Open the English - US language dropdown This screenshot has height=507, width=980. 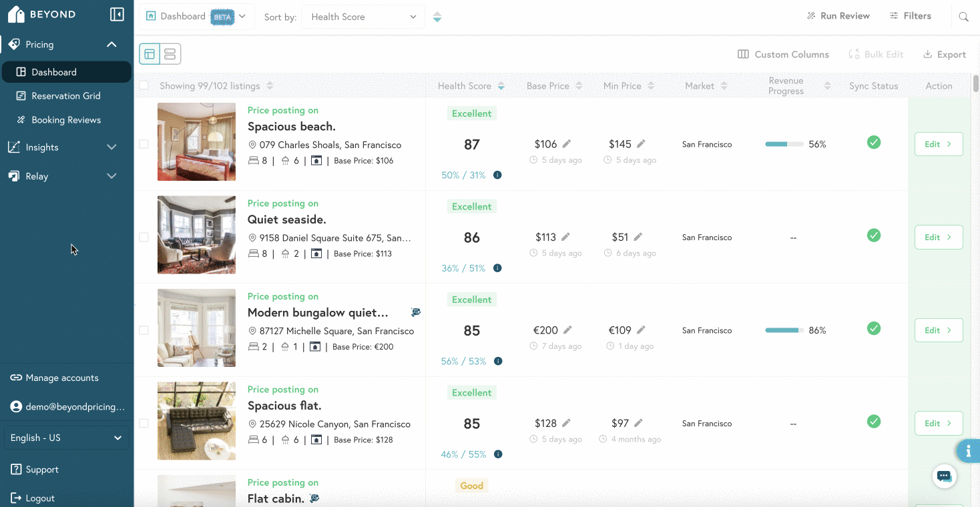point(66,437)
